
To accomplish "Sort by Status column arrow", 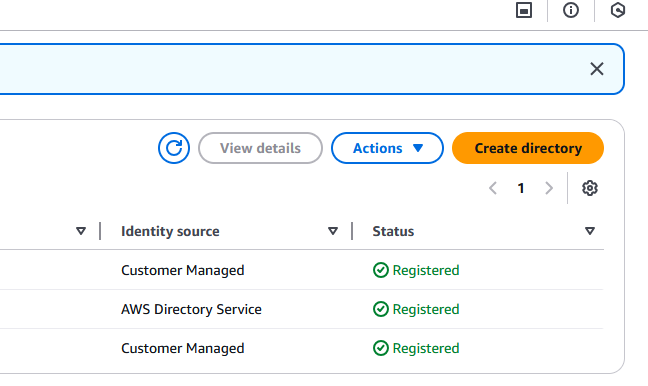I will [x=590, y=231].
